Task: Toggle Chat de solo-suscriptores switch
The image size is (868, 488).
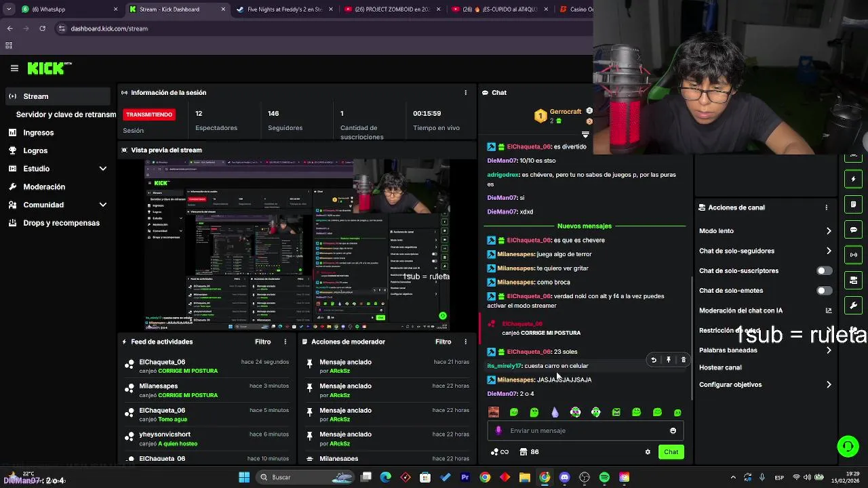Action: 824,270
